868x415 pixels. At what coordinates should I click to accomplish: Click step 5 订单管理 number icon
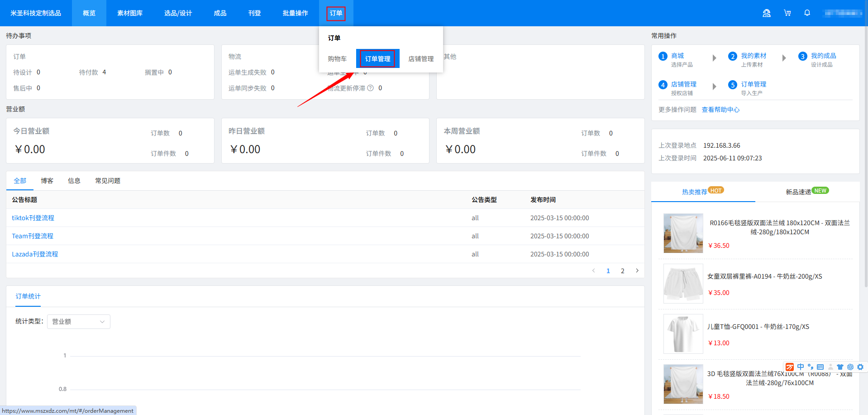(733, 85)
